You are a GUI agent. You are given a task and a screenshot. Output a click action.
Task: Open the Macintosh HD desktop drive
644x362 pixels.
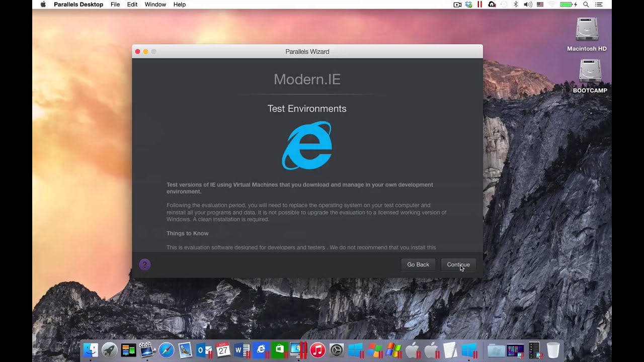point(587,34)
